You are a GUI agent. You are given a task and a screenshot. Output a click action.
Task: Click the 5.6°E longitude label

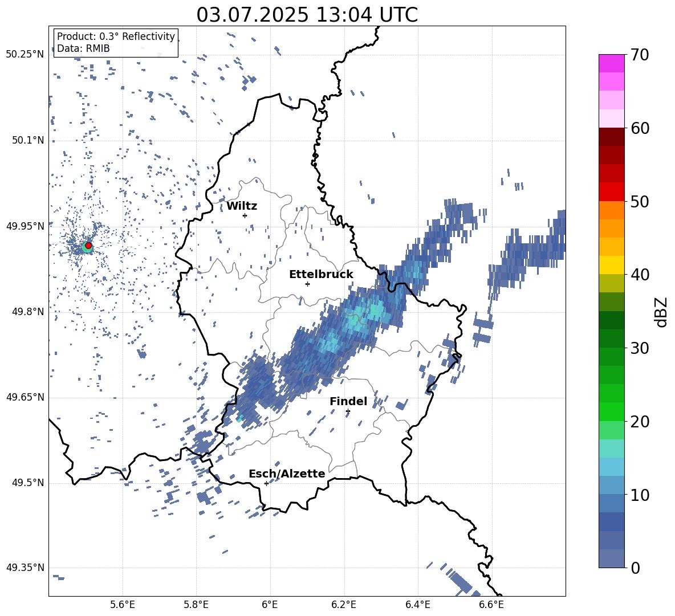pyautogui.click(x=123, y=605)
